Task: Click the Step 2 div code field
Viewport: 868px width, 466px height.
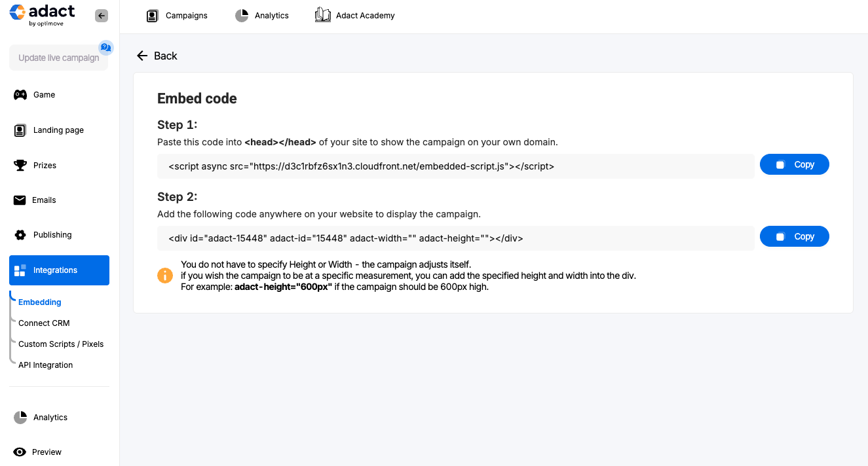Action: click(456, 238)
